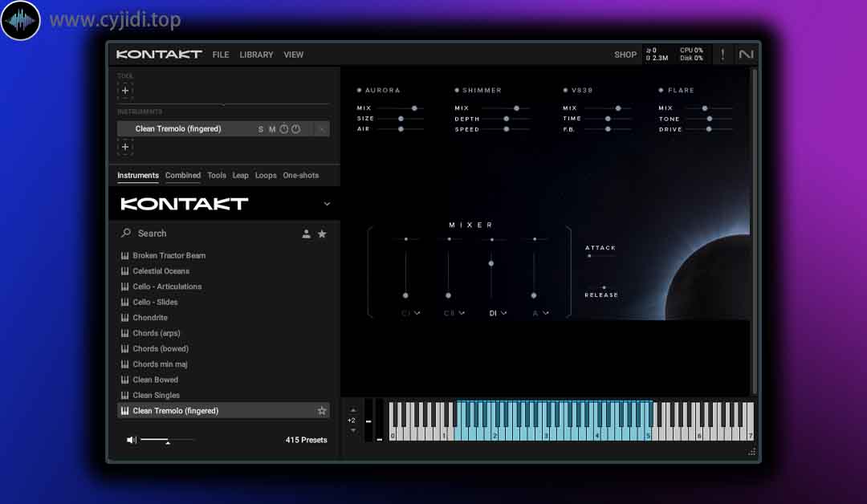This screenshot has height=504, width=867.
Task: Click first power-clock icon on instrument slot
Action: tap(283, 128)
